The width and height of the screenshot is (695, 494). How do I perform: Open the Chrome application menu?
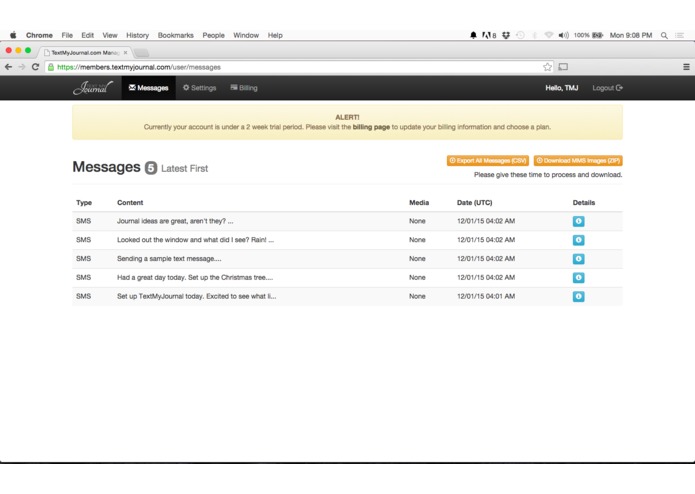click(39, 35)
